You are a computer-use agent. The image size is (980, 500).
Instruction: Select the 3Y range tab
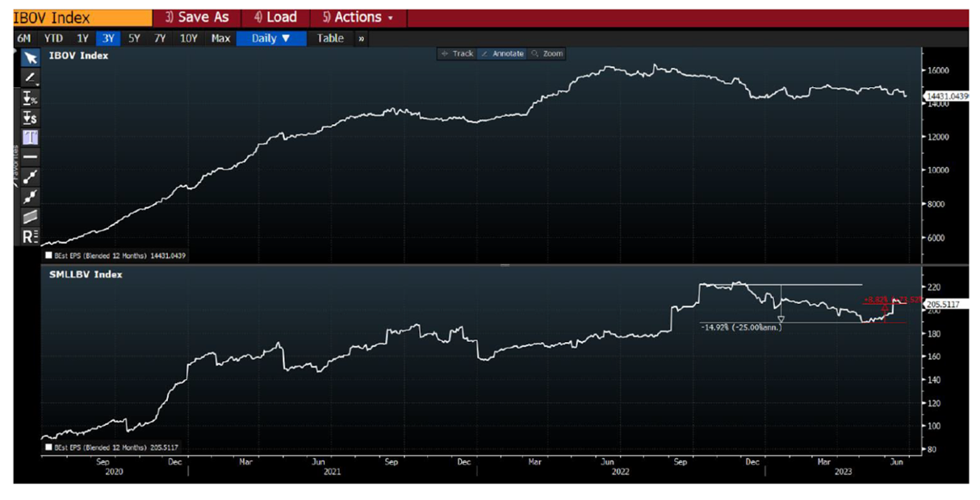click(108, 38)
